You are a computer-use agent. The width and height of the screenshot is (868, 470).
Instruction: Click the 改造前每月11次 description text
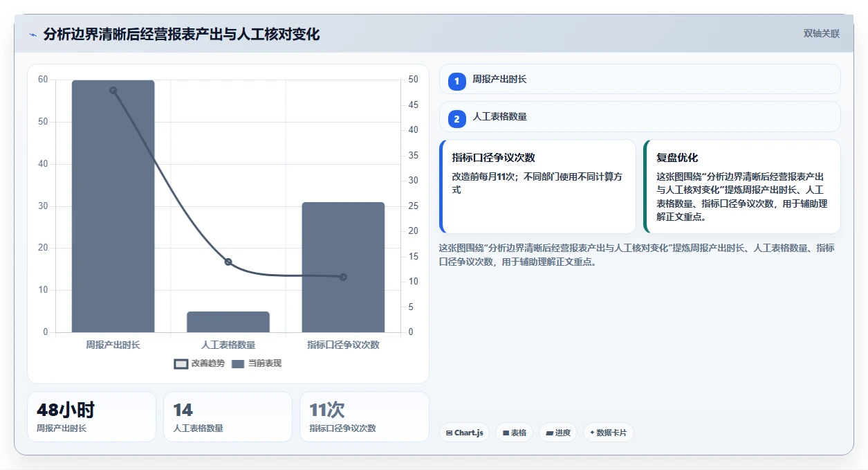pyautogui.click(x=537, y=183)
